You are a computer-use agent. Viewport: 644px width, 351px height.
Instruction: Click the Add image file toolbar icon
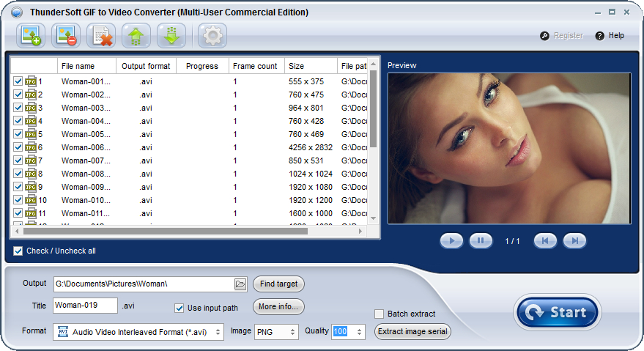point(30,35)
